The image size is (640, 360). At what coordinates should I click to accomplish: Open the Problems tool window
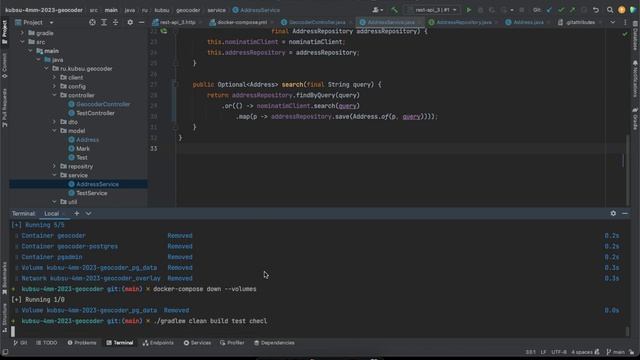[x=82, y=343]
